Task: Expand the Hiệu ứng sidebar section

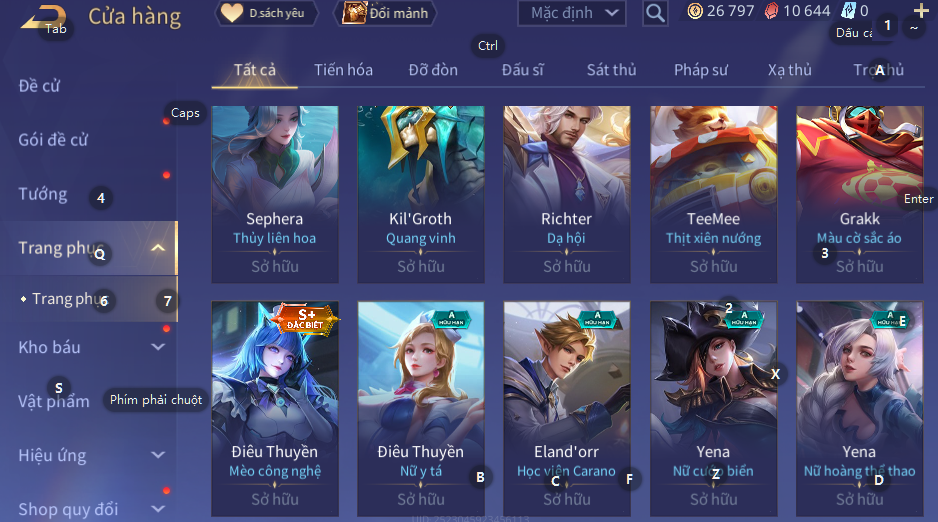Action: tap(158, 455)
